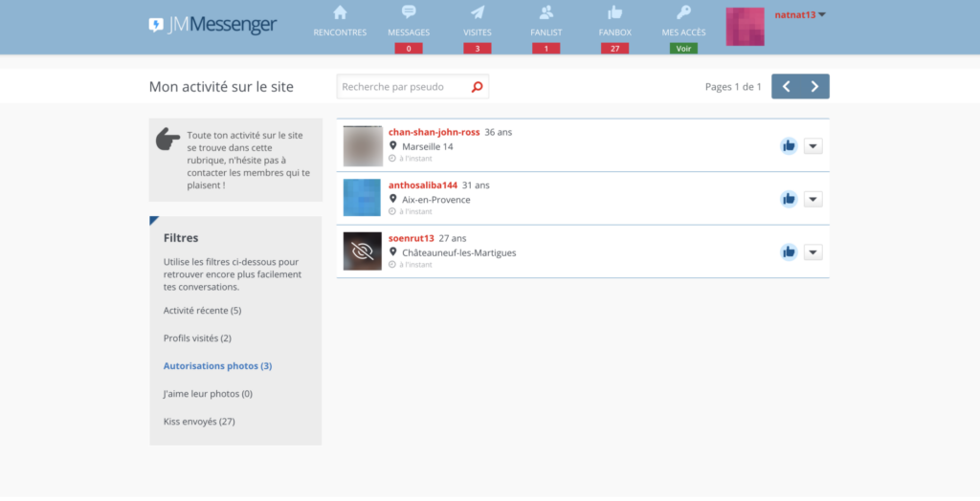Click Fanbox counter badge 27
Screen dimensions: 980x501
615,48
